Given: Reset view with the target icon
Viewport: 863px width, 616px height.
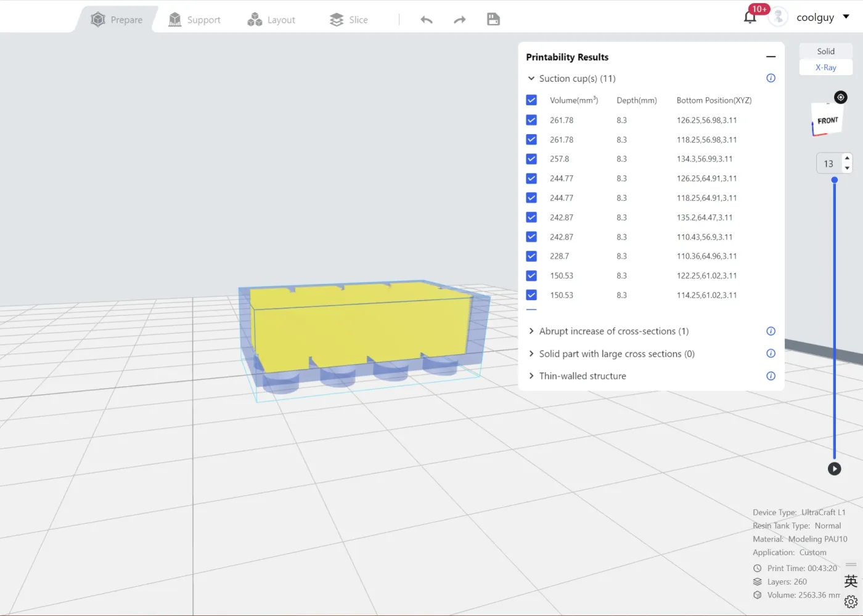Looking at the screenshot, I should [841, 97].
